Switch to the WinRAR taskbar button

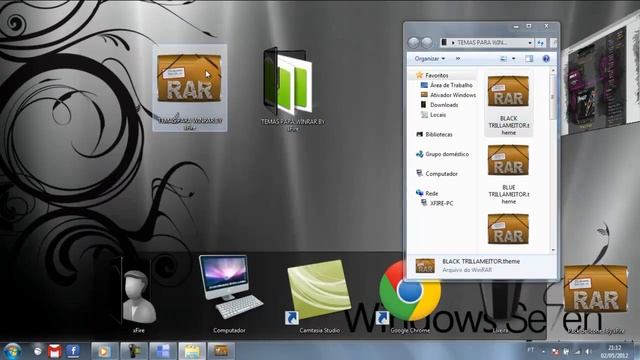221,351
